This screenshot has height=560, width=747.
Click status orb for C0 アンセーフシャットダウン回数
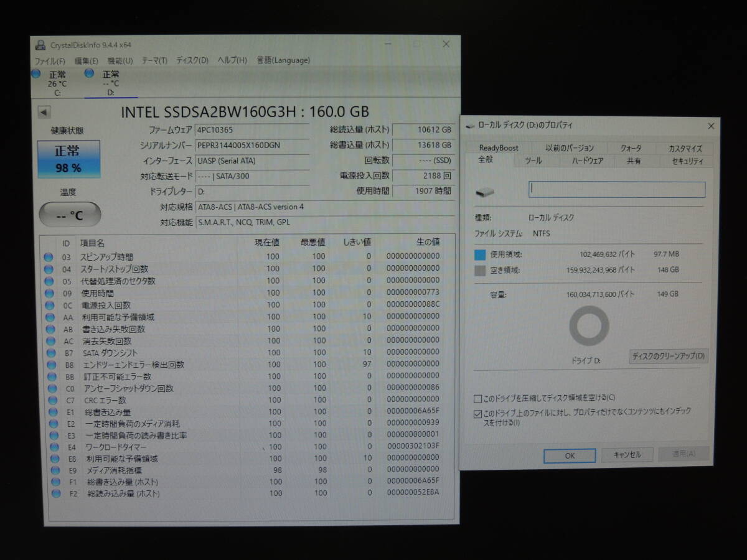click(x=53, y=388)
